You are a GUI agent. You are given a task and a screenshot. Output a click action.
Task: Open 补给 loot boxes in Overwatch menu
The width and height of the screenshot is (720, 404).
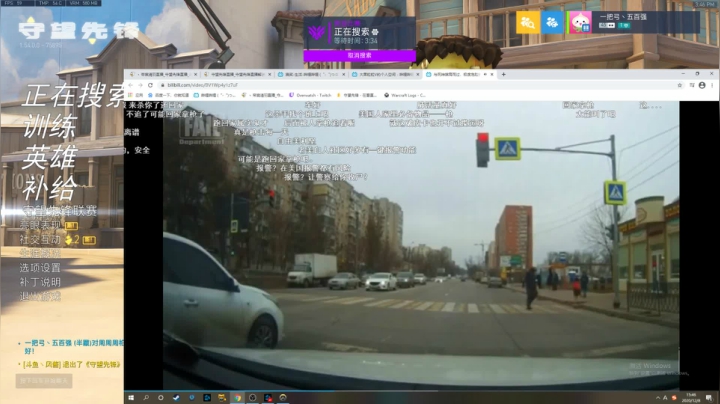tap(50, 188)
